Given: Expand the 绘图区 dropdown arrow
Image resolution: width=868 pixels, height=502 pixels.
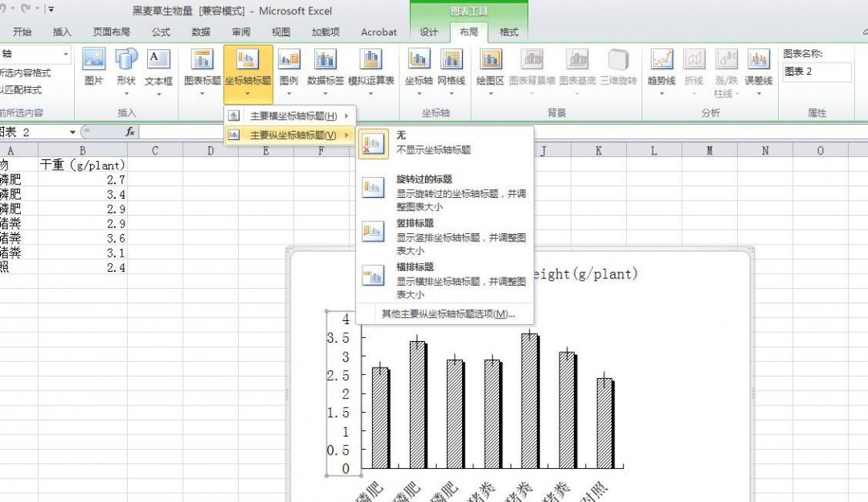Looking at the screenshot, I should [x=490, y=93].
